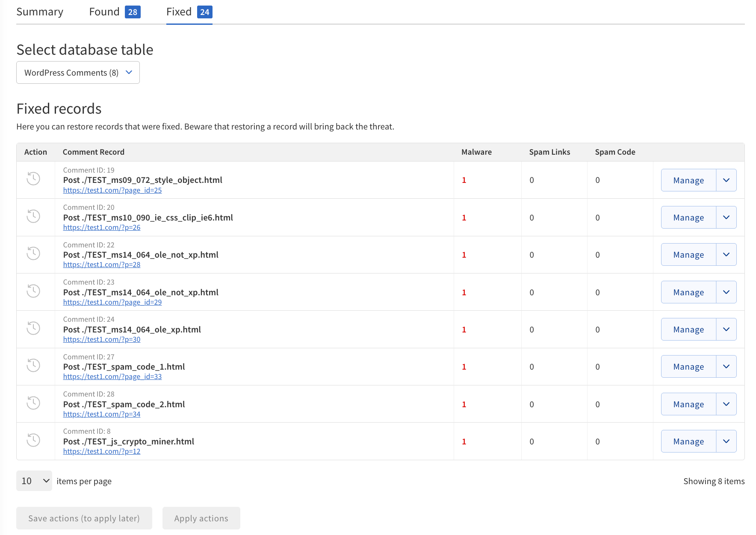756x535 pixels.
Task: Click restore icon for Comment ID 22
Action: pyautogui.click(x=33, y=253)
